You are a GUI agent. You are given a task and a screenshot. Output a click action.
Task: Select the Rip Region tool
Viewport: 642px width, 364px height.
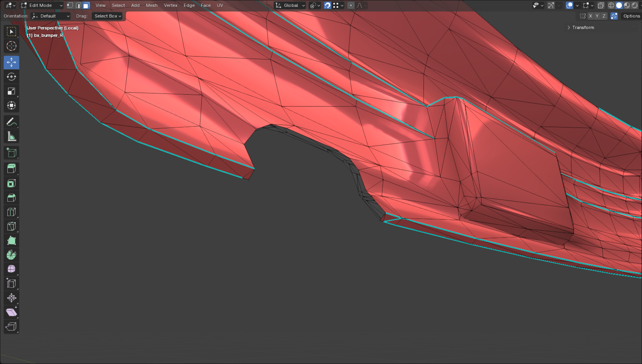click(11, 327)
